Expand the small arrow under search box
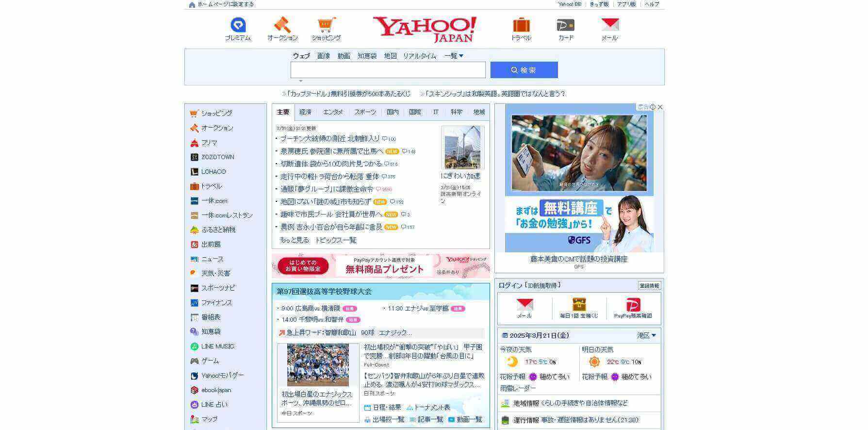This screenshot has height=430, width=868. click(x=301, y=81)
